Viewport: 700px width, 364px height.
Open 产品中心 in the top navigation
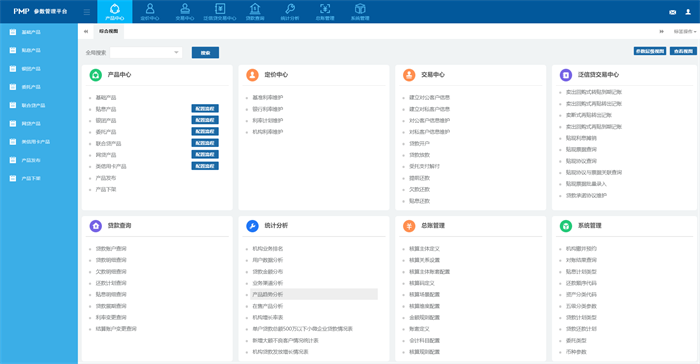click(115, 12)
